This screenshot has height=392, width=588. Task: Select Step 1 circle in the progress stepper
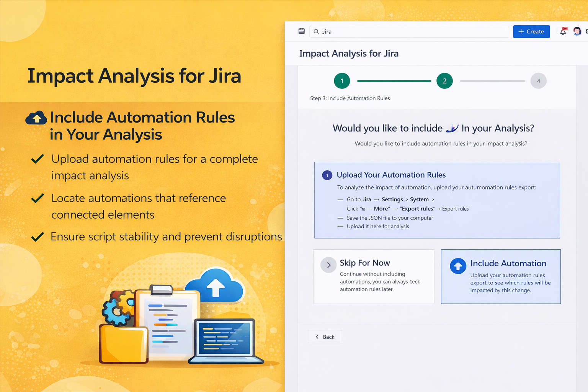point(342,81)
